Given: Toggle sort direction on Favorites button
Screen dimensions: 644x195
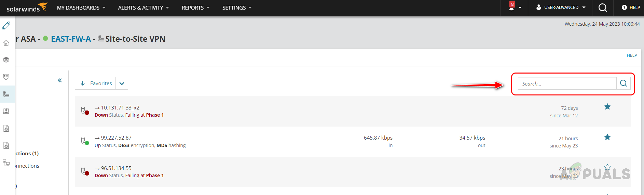Looking at the screenshot, I should (x=96, y=83).
